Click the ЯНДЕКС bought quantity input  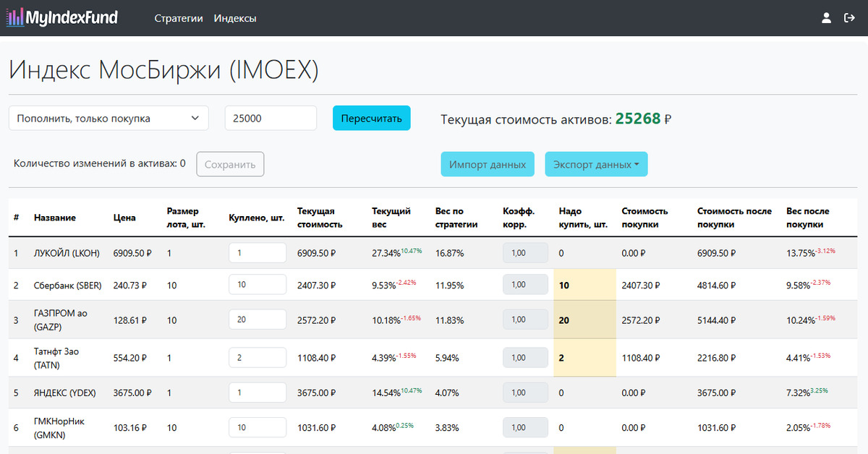(x=258, y=393)
